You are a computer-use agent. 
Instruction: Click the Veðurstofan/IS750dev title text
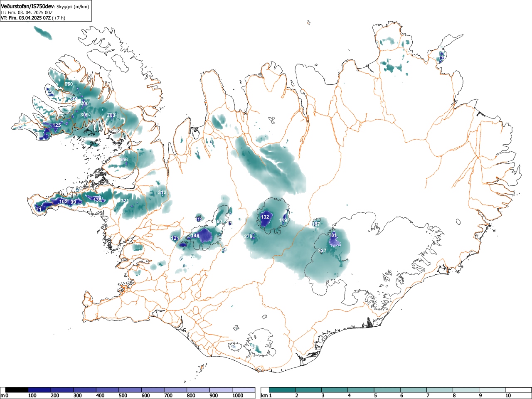[27, 6]
